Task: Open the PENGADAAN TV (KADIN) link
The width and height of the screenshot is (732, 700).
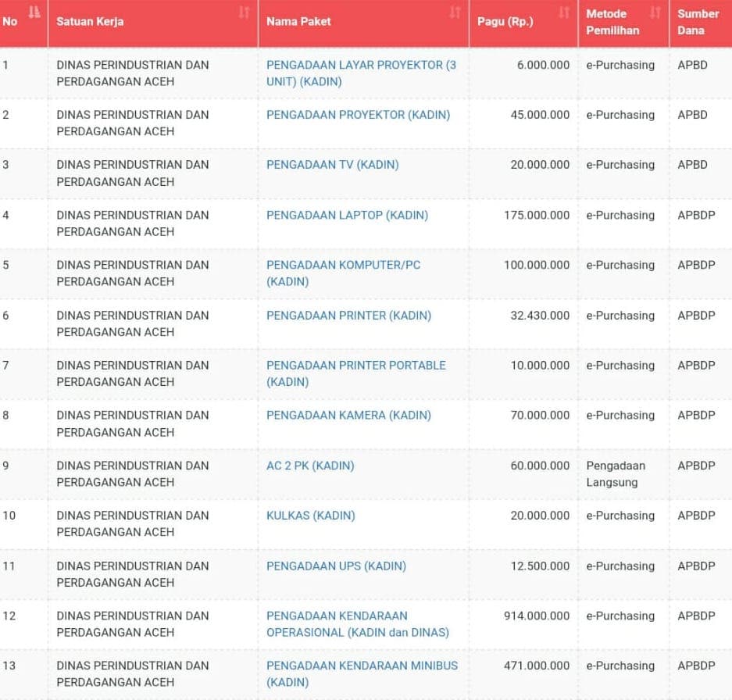Action: coord(332,165)
